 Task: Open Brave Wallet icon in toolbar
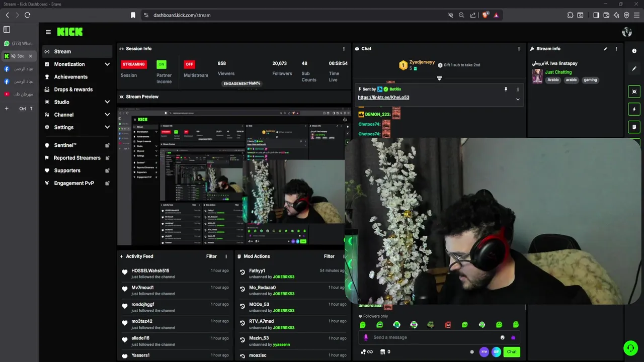pyautogui.click(x=606, y=15)
